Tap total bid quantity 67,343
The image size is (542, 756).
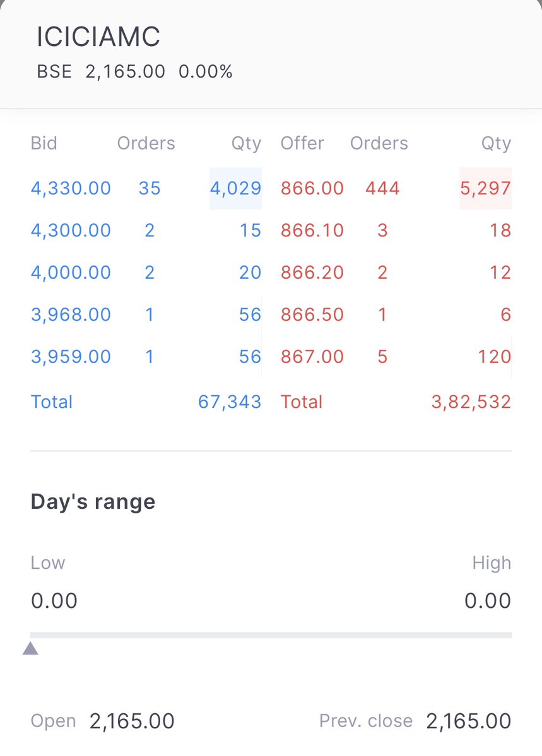[230, 402]
